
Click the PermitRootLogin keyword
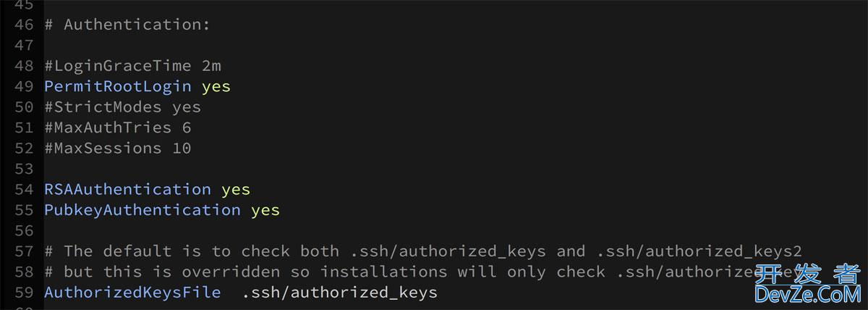tap(118, 86)
